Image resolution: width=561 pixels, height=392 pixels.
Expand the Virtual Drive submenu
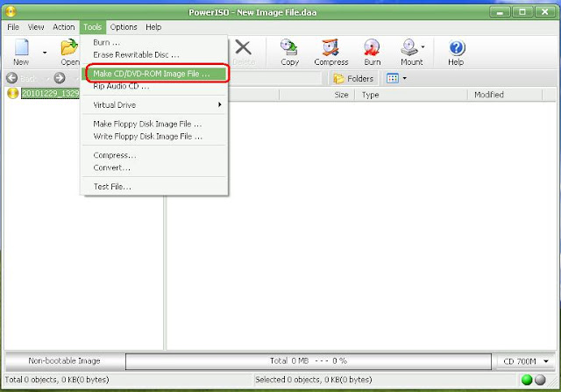(154, 105)
